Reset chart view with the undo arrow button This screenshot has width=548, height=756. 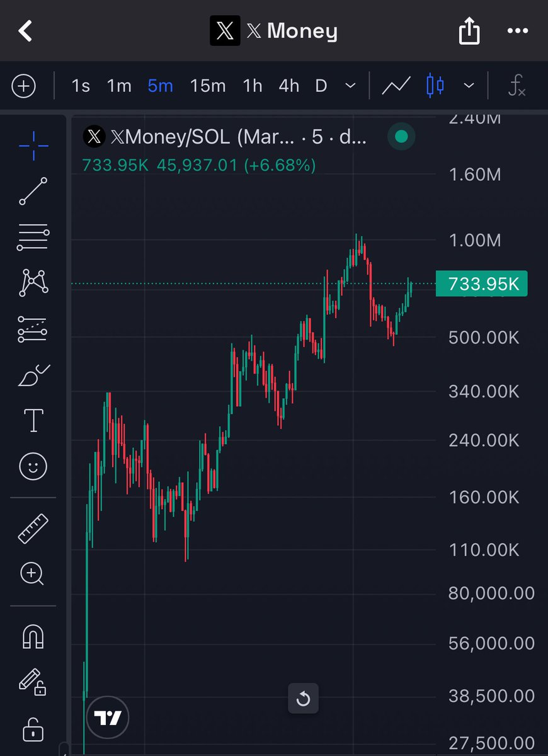tap(303, 699)
